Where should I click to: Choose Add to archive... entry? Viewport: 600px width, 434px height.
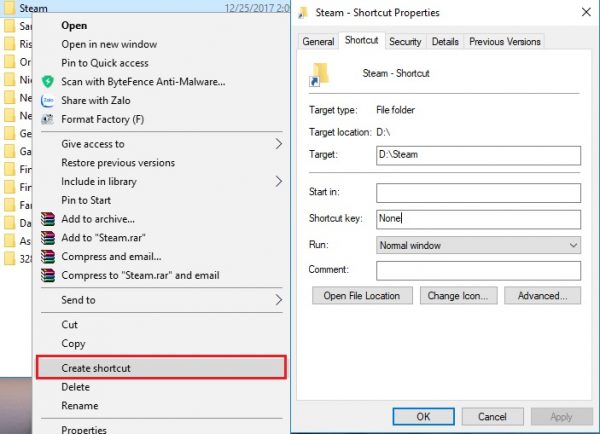click(98, 219)
